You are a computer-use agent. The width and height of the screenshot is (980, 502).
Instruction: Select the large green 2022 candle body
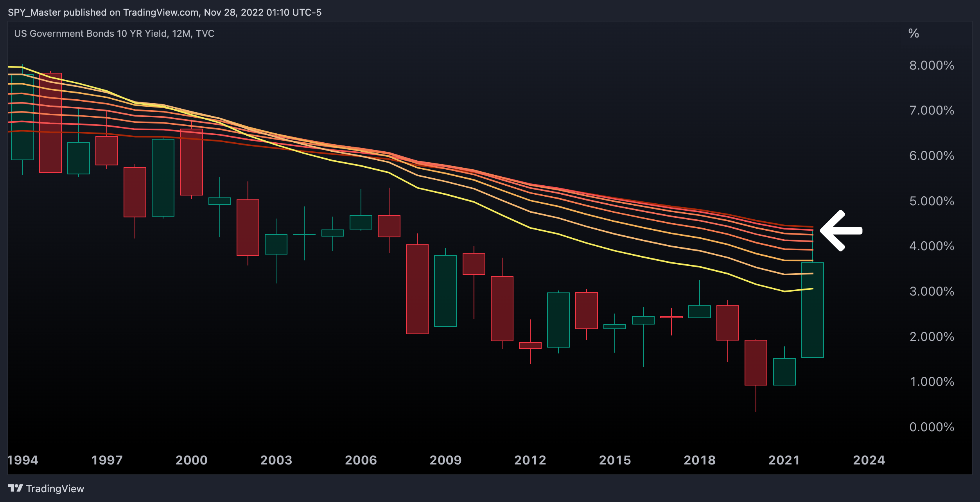(x=813, y=310)
